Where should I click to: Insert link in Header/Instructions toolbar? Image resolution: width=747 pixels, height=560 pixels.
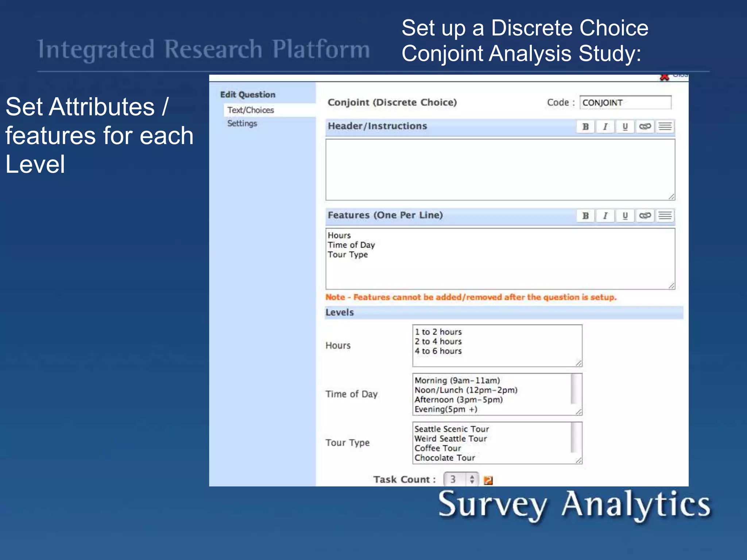tap(645, 127)
